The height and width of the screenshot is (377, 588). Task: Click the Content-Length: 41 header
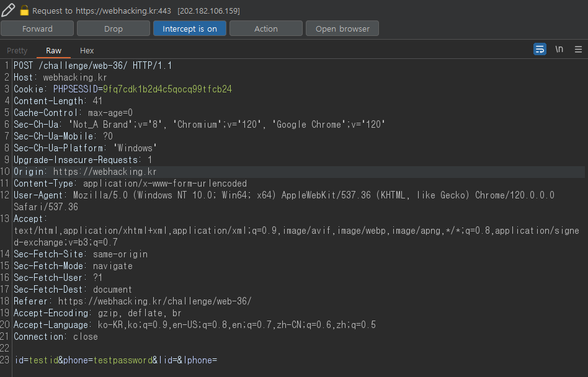click(x=58, y=101)
